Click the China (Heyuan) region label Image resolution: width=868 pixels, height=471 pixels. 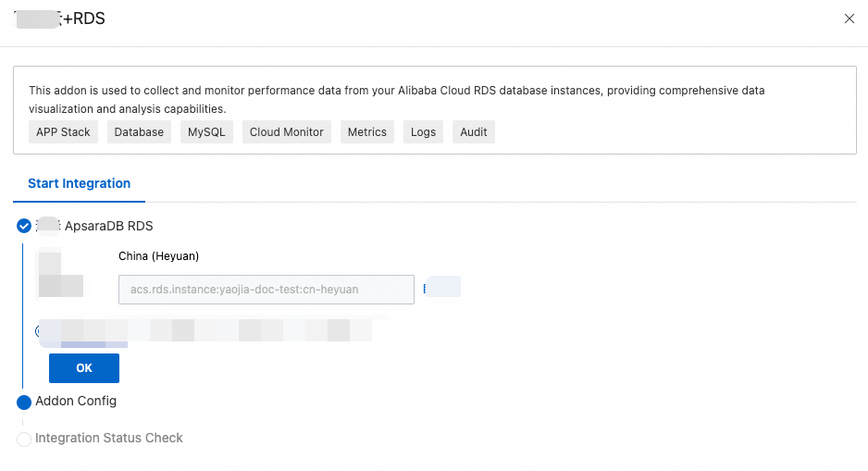[158, 256]
